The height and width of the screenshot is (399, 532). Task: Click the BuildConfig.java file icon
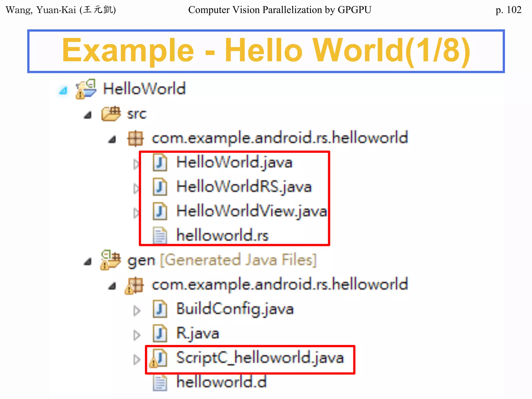point(160,309)
